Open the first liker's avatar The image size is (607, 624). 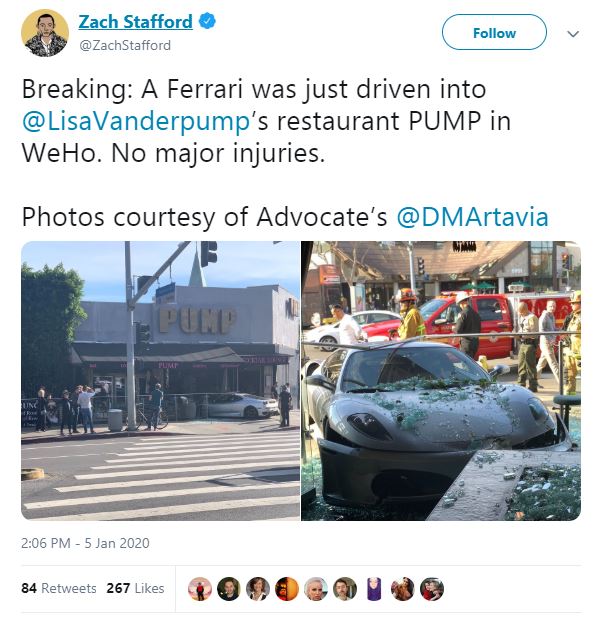click(x=200, y=589)
